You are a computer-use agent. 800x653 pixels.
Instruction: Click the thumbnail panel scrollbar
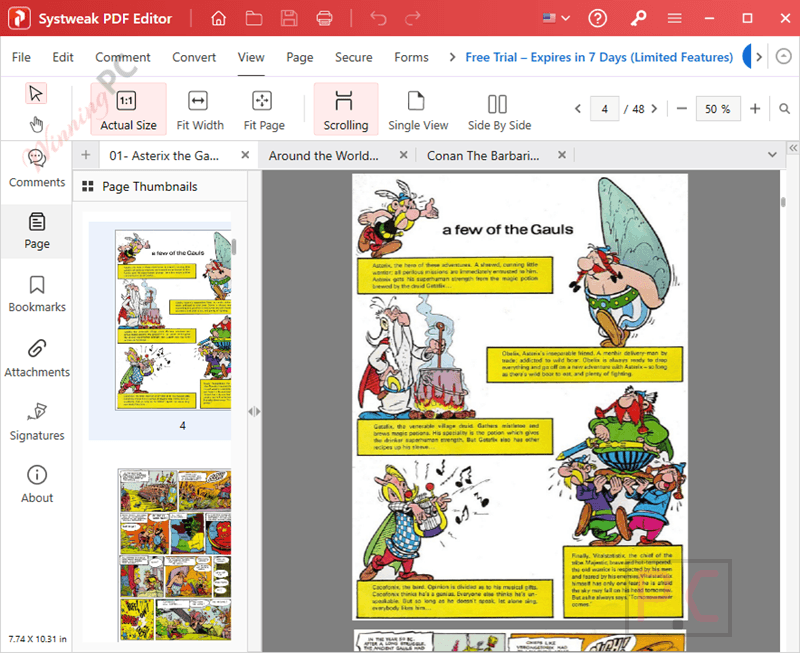pos(234,247)
